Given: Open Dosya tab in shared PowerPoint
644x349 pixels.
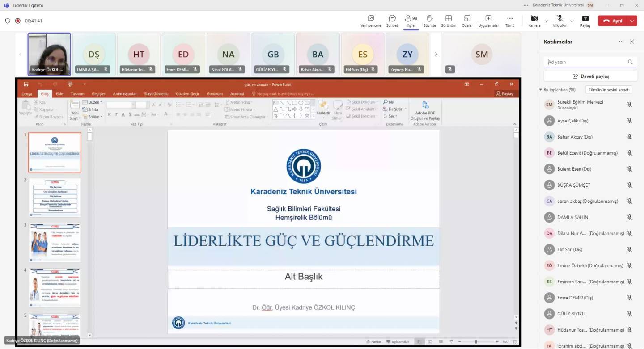Looking at the screenshot, I should point(27,94).
